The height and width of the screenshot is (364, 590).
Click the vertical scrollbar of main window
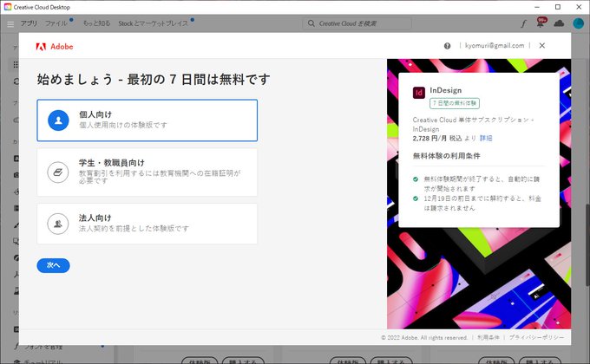click(587, 244)
